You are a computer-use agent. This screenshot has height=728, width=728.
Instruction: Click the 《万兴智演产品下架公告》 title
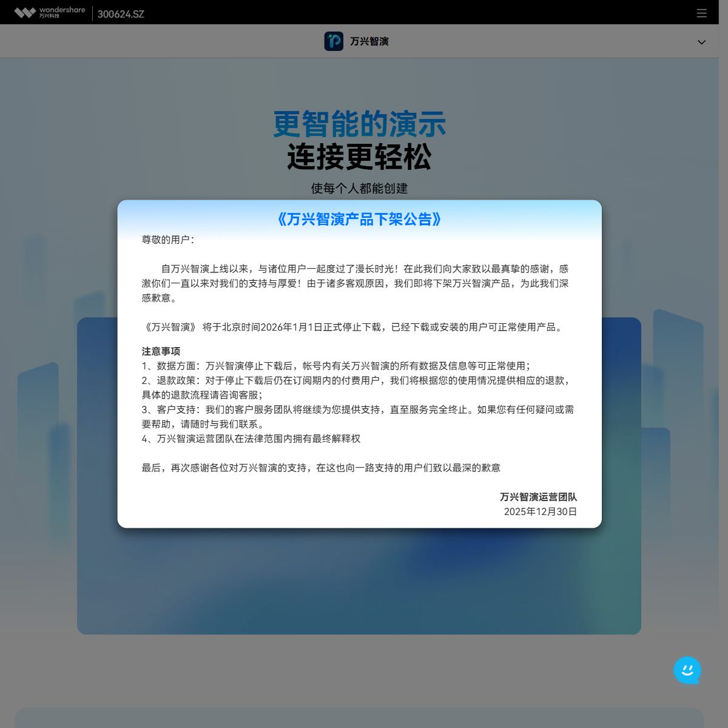click(x=359, y=219)
